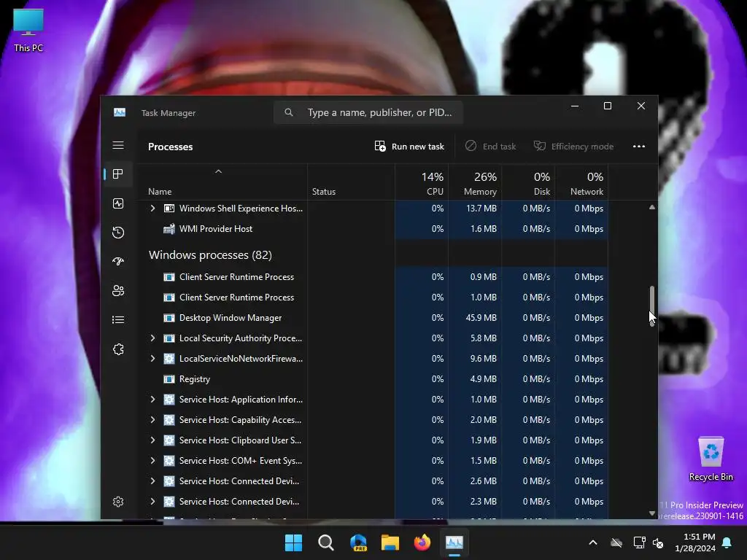Launch Microsoft Edge Preview from taskbar
747x560 pixels.
358,542
